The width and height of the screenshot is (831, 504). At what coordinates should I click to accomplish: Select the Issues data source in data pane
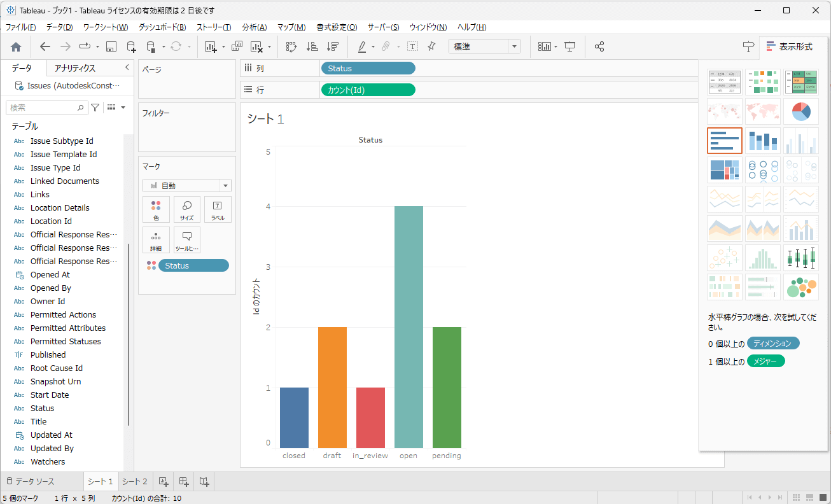coord(67,86)
